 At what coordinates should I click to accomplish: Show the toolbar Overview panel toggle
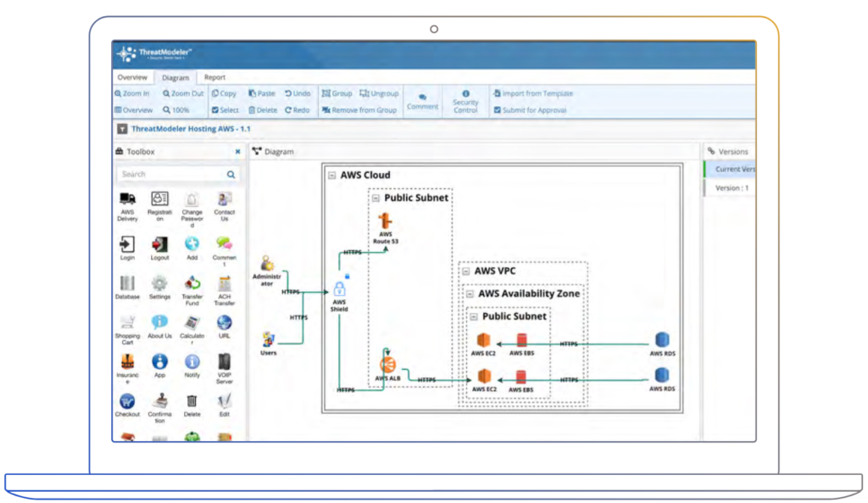coord(133,110)
